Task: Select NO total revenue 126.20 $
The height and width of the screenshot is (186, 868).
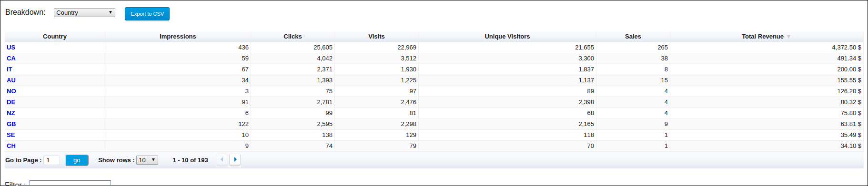Action: tap(849, 91)
